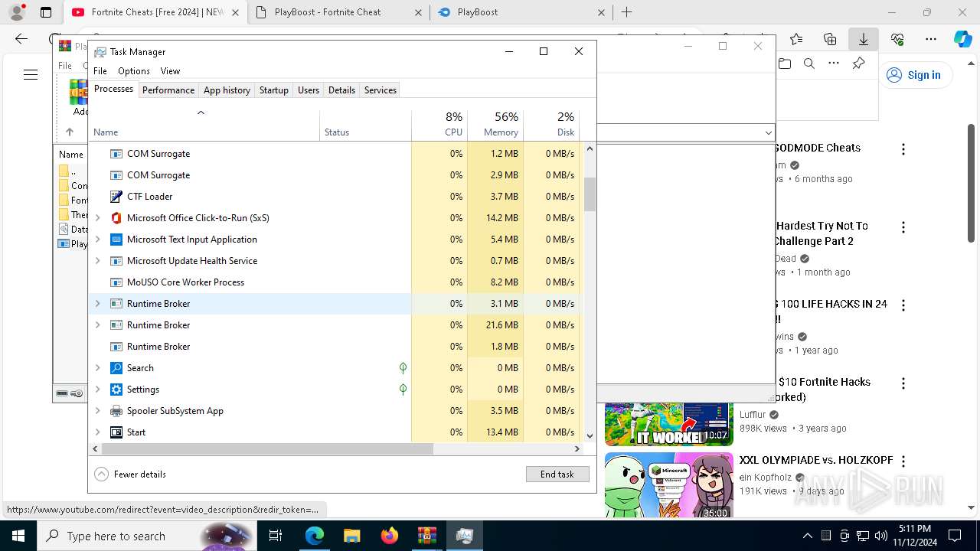Screen dimensions: 980x551
Task: Click the End task button
Action: click(557, 474)
